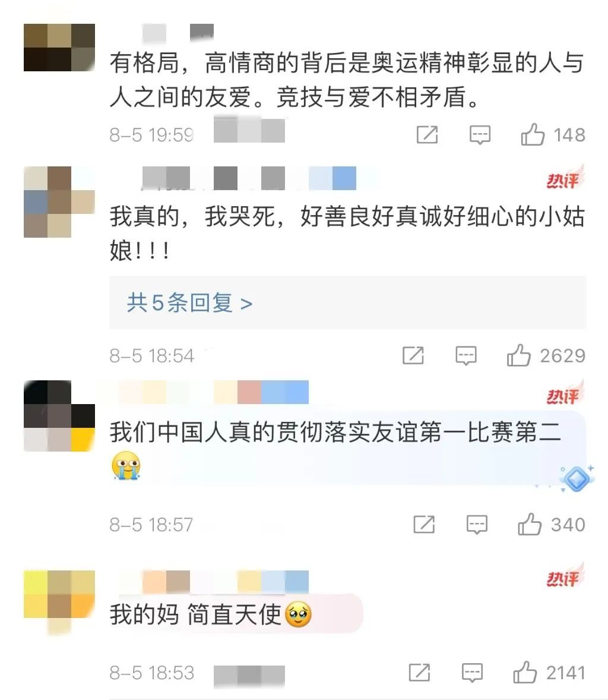Share the 8-5 19:59 comment
This screenshot has width=608, height=700.
pyautogui.click(x=427, y=135)
